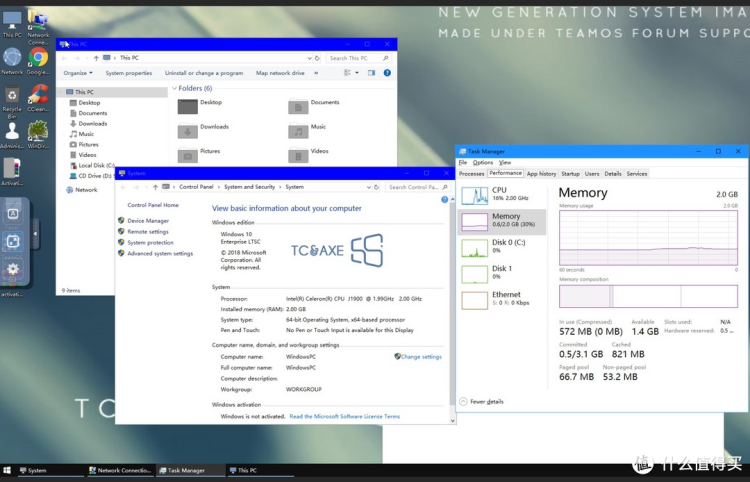750x482 pixels.
Task: Switch to App history tab
Action: [541, 174]
